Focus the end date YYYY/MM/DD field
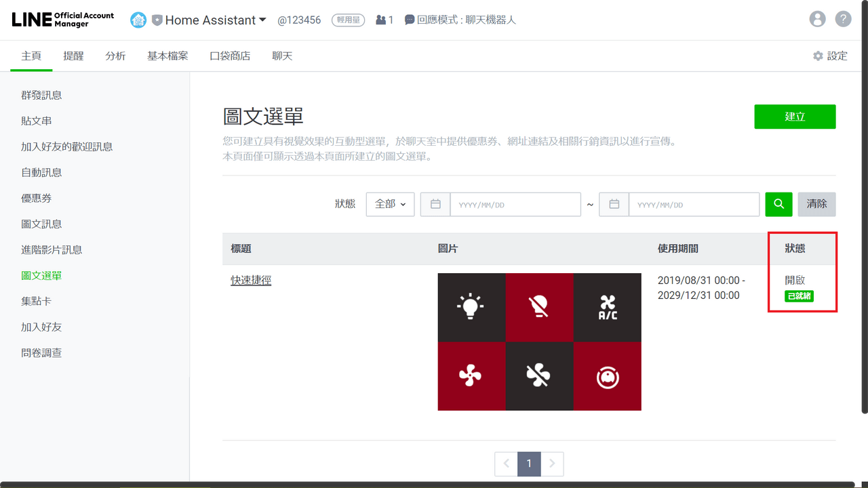Image resolution: width=868 pixels, height=488 pixels. pyautogui.click(x=694, y=204)
